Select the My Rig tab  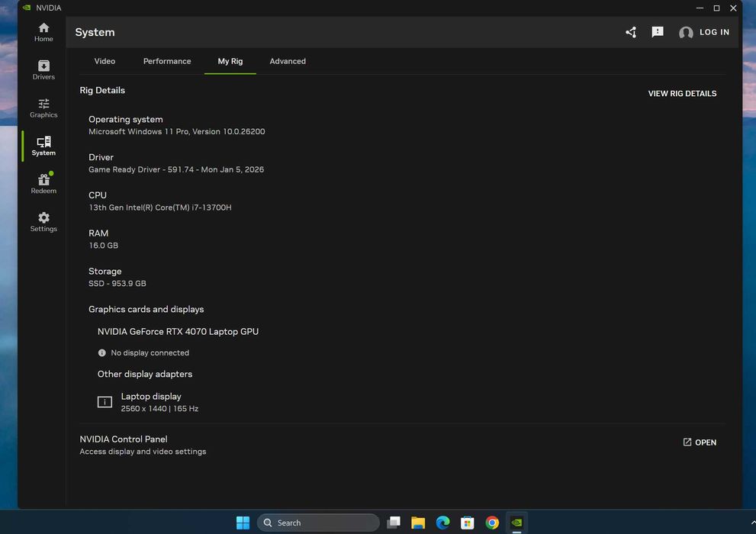point(230,61)
